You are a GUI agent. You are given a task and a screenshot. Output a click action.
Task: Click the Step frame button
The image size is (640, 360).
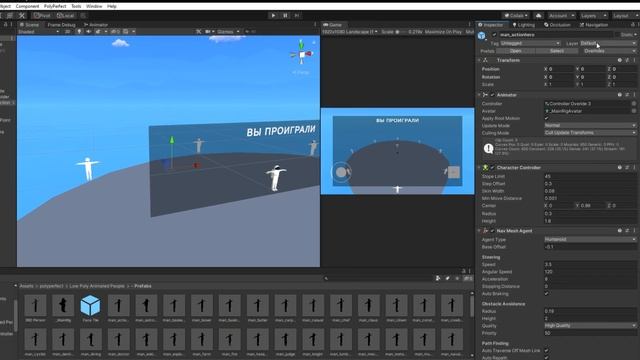[297, 16]
